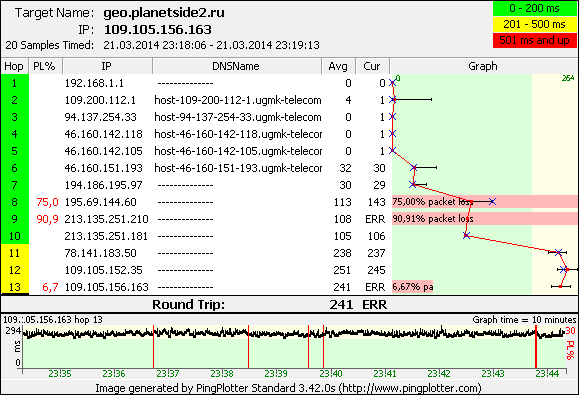Viewport: 579px width, 395px height.
Task: Click the Cur column header
Action: point(372,66)
